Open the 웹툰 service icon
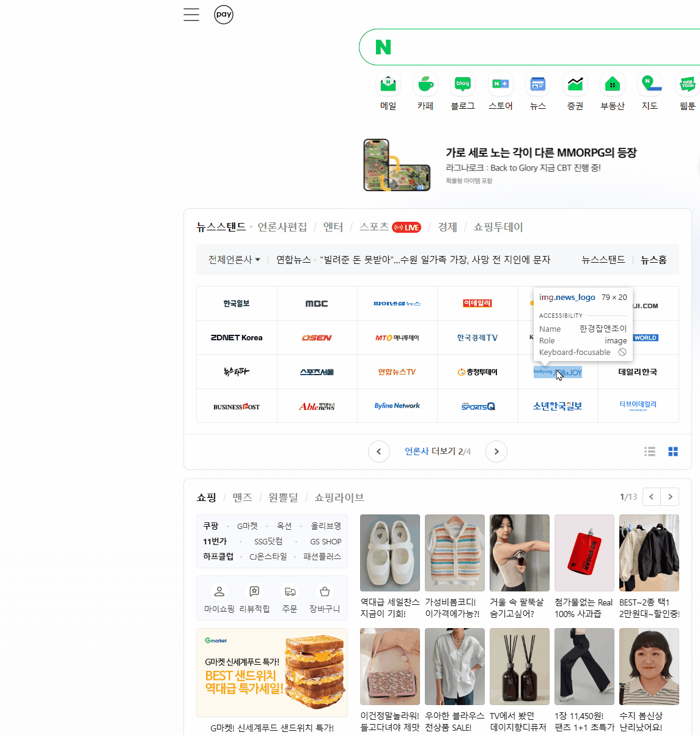This screenshot has height=735, width=700. coord(687,84)
